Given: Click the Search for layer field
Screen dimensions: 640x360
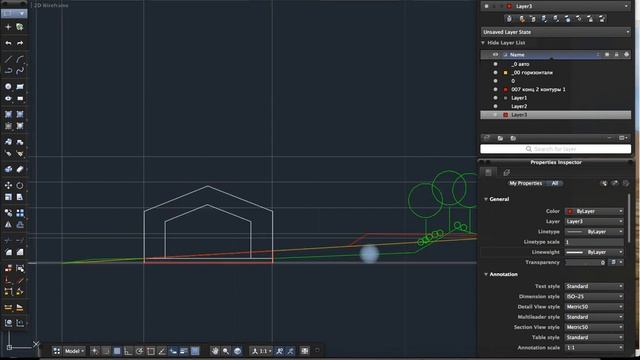Looking at the screenshot, I should (556, 149).
